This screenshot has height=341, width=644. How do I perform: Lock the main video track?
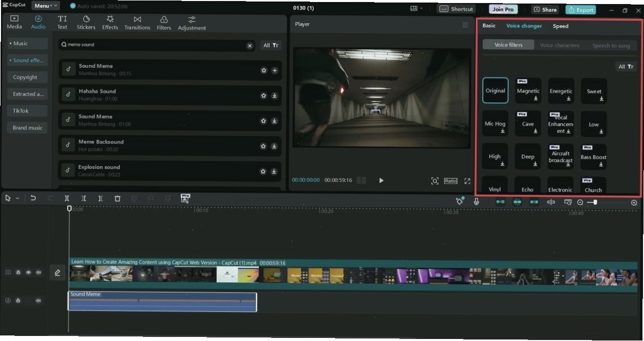tap(18, 272)
